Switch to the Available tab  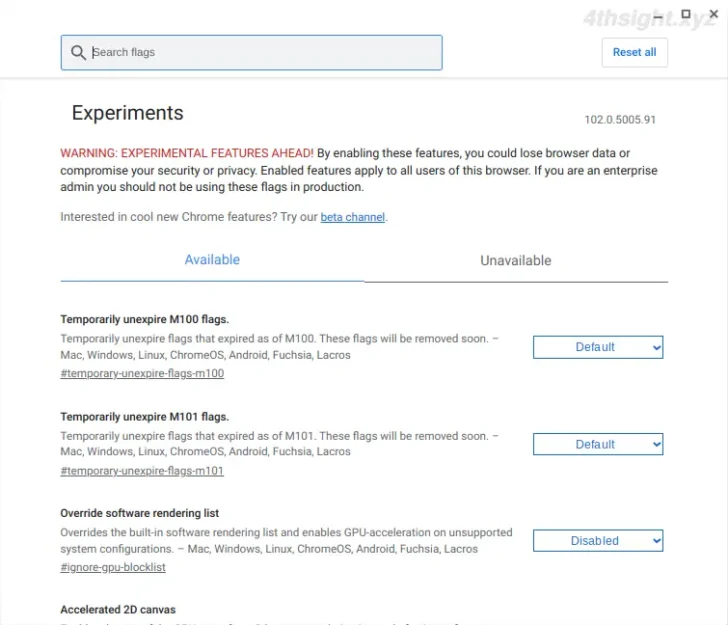tap(212, 260)
